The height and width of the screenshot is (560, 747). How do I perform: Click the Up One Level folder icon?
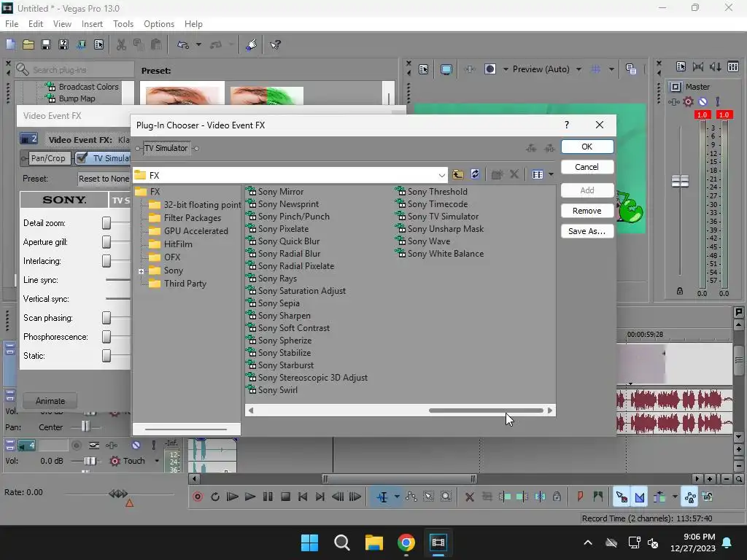458,175
